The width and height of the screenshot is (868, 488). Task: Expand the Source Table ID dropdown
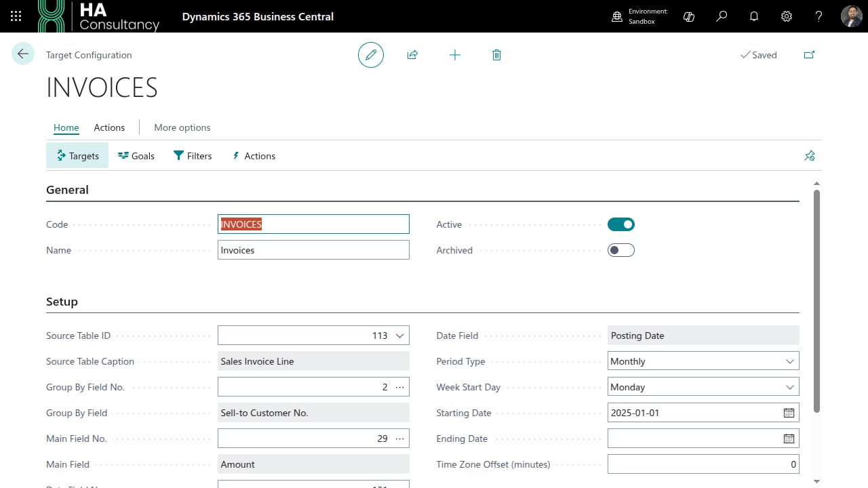click(x=399, y=335)
